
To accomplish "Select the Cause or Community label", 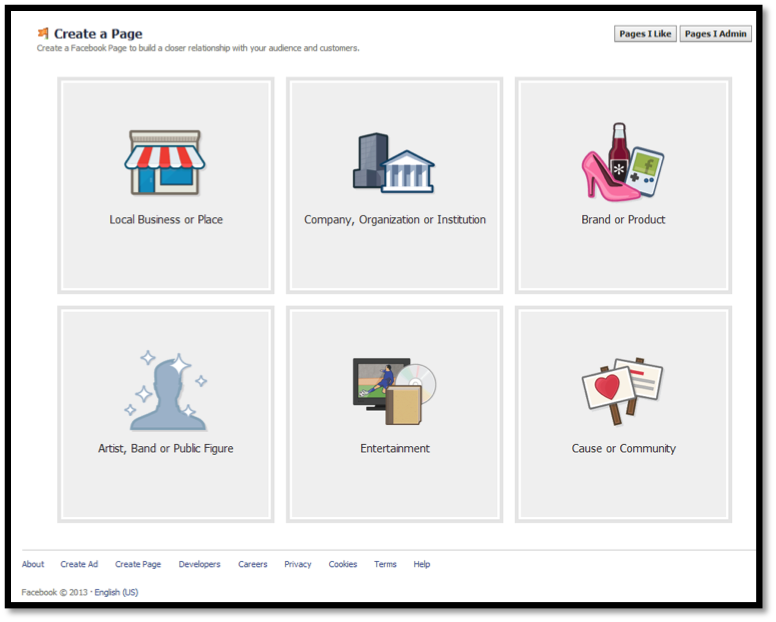I will click(x=624, y=448).
